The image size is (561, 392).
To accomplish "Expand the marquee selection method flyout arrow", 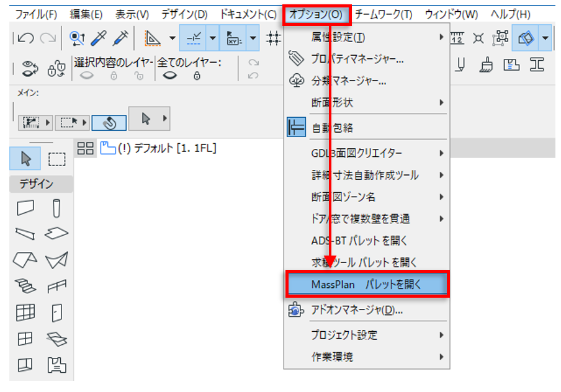I will point(84,123).
